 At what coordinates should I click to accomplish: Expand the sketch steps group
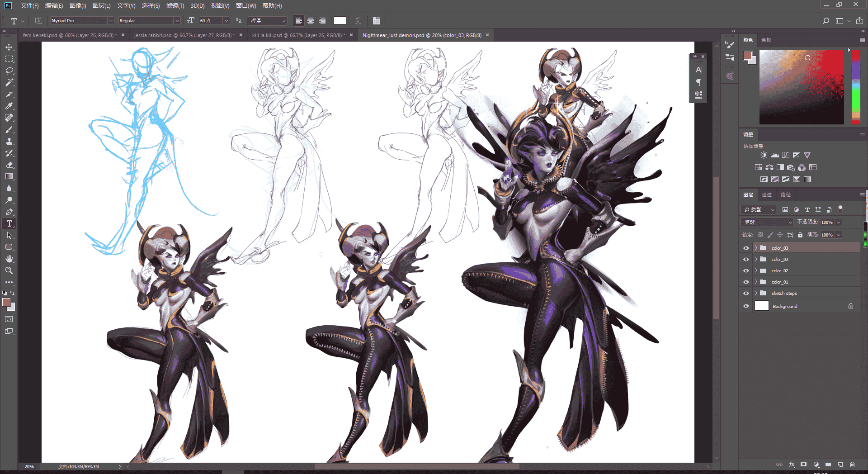click(x=756, y=294)
